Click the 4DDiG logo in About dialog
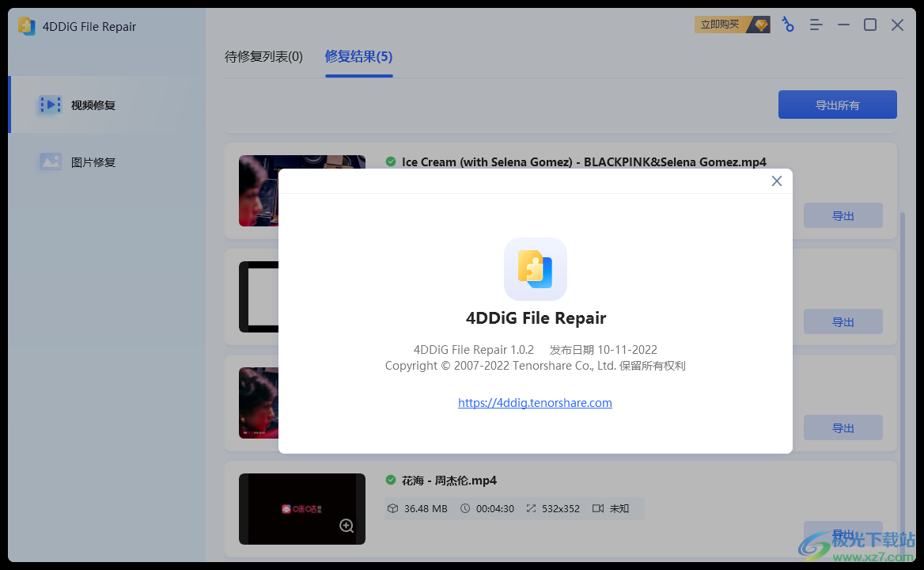 (x=535, y=269)
